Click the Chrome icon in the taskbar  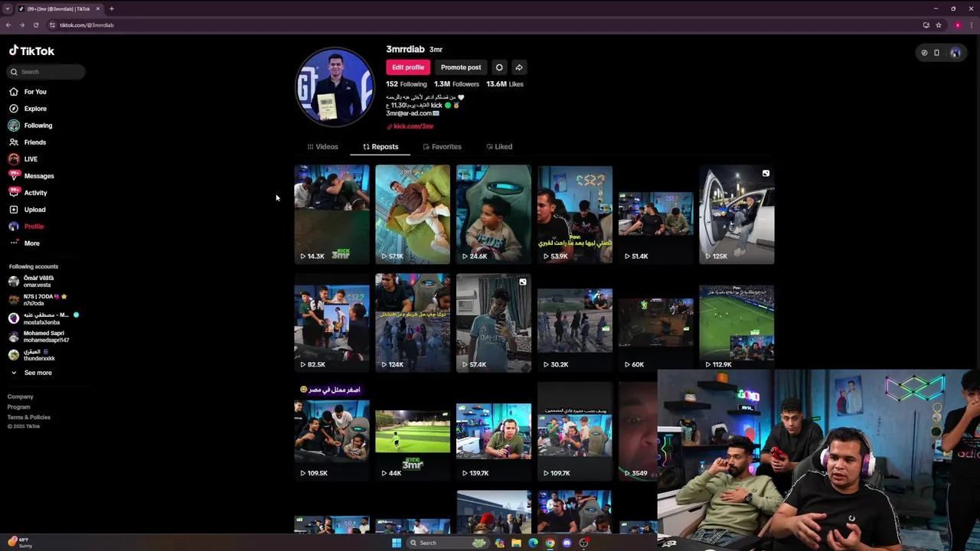(x=550, y=543)
